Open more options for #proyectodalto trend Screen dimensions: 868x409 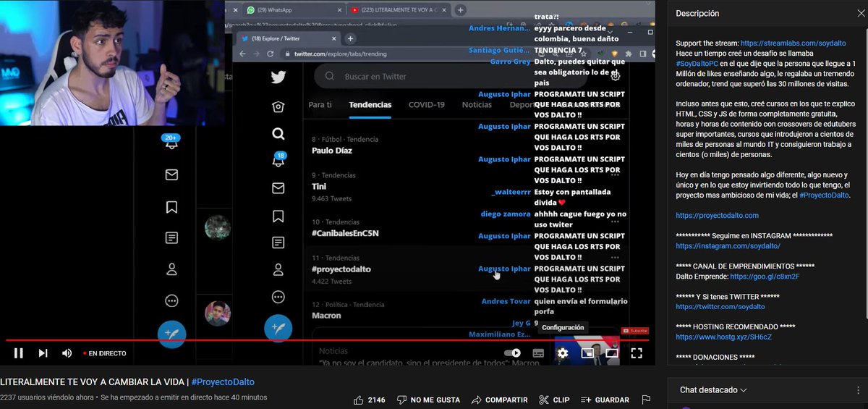pos(615,258)
